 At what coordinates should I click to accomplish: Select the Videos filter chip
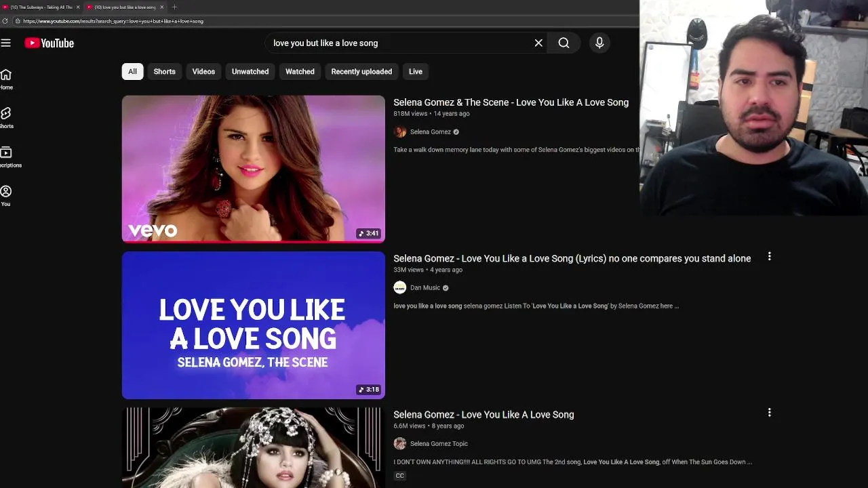(x=203, y=71)
